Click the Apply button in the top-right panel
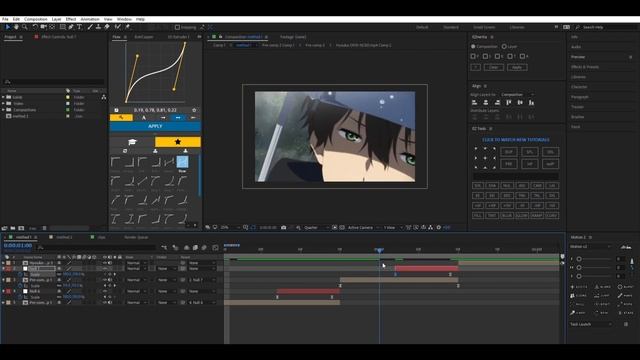The image size is (640, 360). tap(517, 67)
